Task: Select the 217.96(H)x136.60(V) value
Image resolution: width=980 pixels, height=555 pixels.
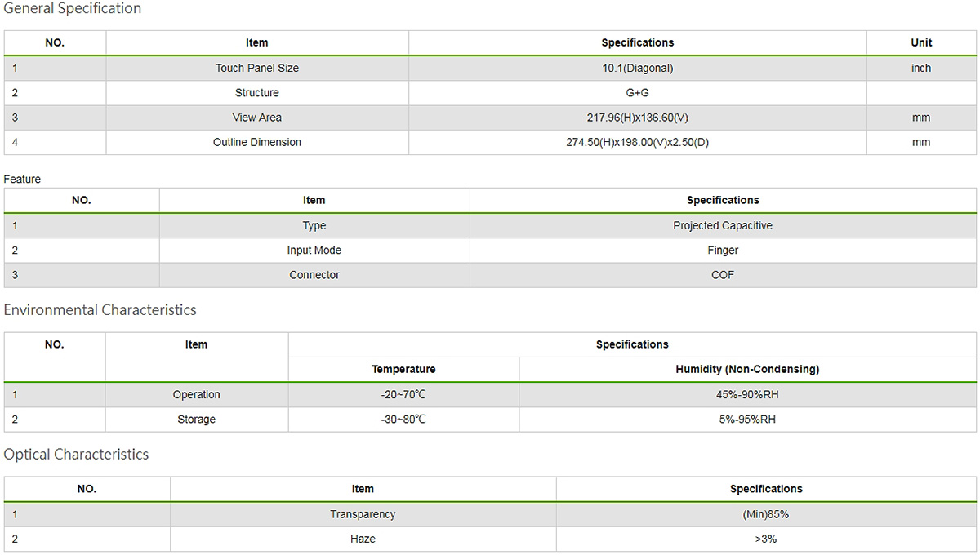Action: pos(637,118)
